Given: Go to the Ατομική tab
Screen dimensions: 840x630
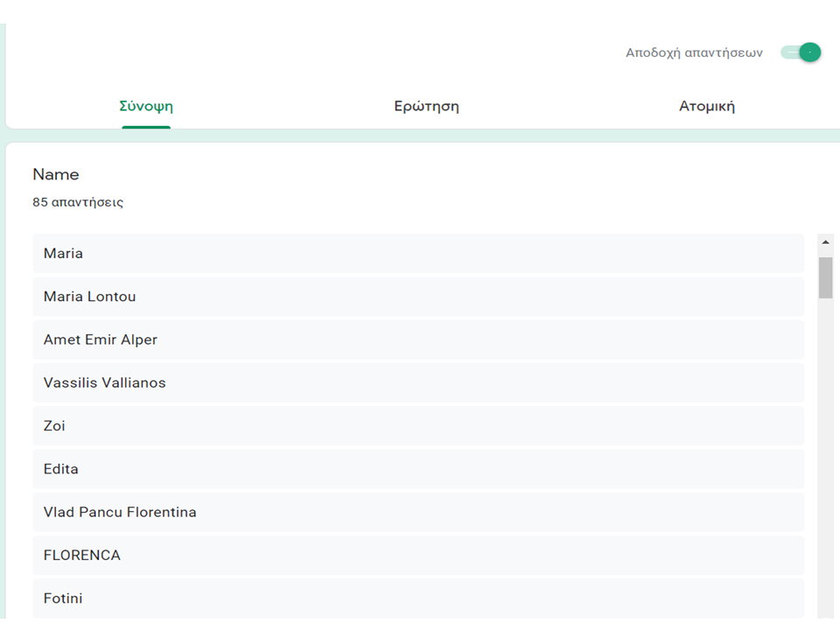Looking at the screenshot, I should point(706,107).
